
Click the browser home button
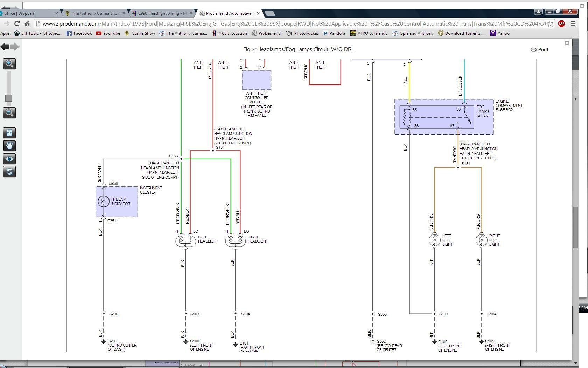[x=27, y=24]
